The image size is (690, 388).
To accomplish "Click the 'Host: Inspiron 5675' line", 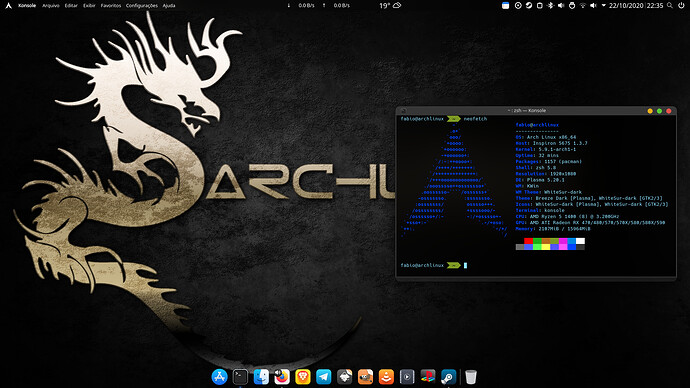I will [551, 143].
